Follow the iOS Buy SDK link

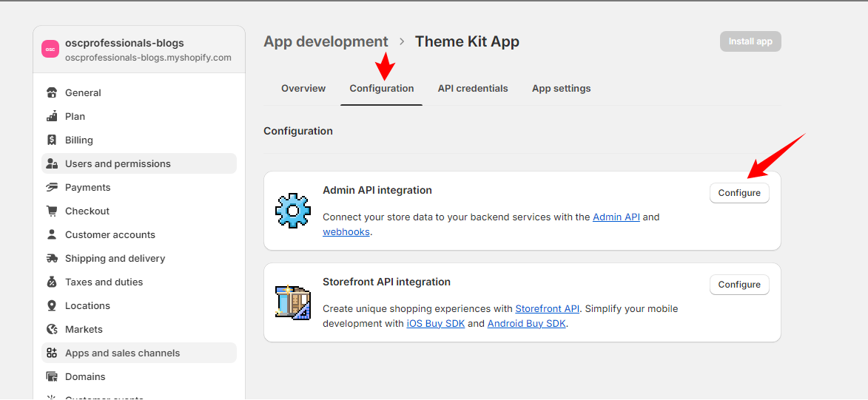point(436,324)
